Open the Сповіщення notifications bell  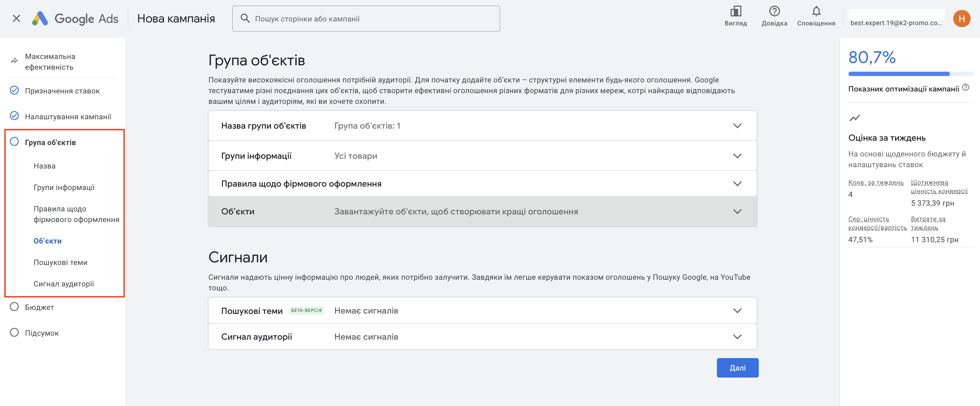point(816,11)
